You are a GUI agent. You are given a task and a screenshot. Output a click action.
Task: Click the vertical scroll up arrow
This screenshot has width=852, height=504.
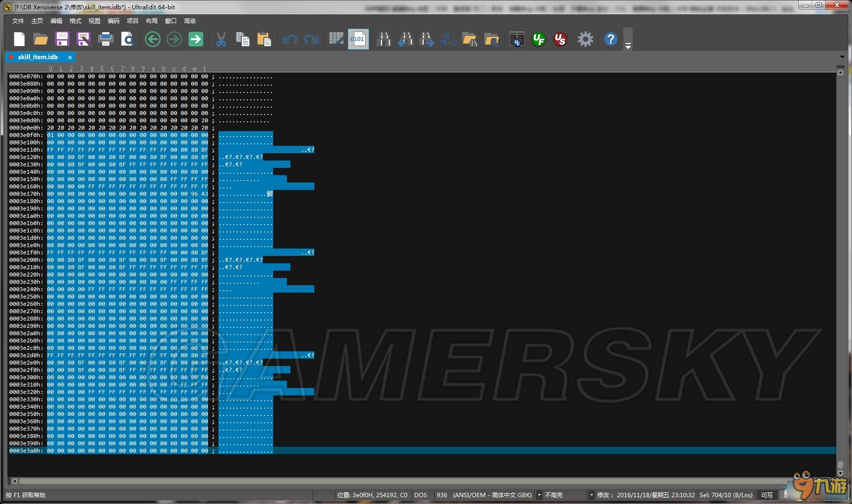tap(840, 72)
